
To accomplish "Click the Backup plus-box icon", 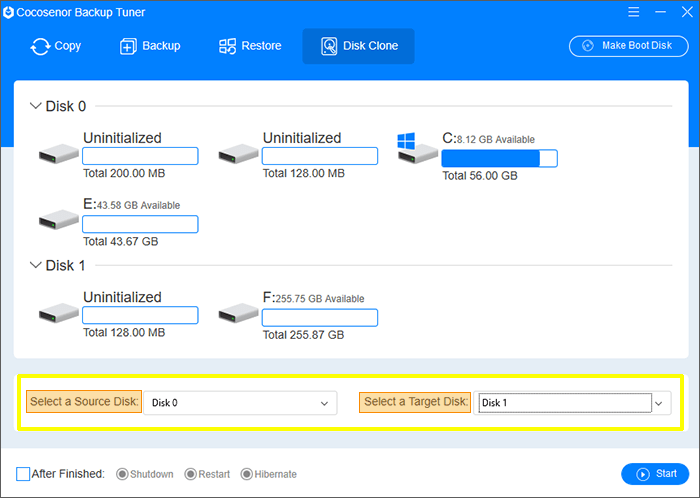I will (128, 46).
